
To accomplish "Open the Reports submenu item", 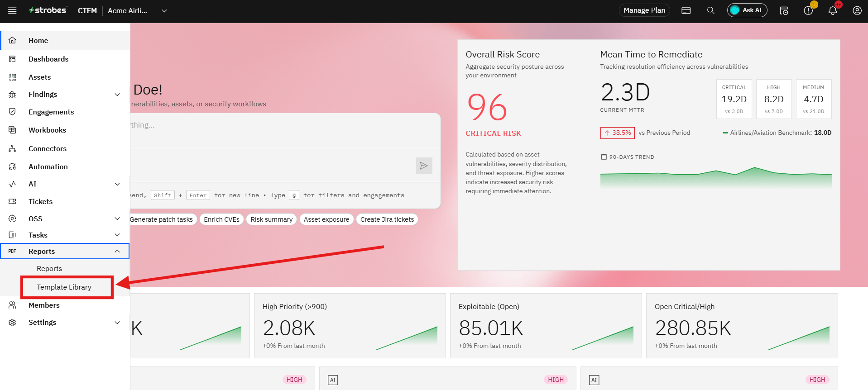I will point(49,268).
